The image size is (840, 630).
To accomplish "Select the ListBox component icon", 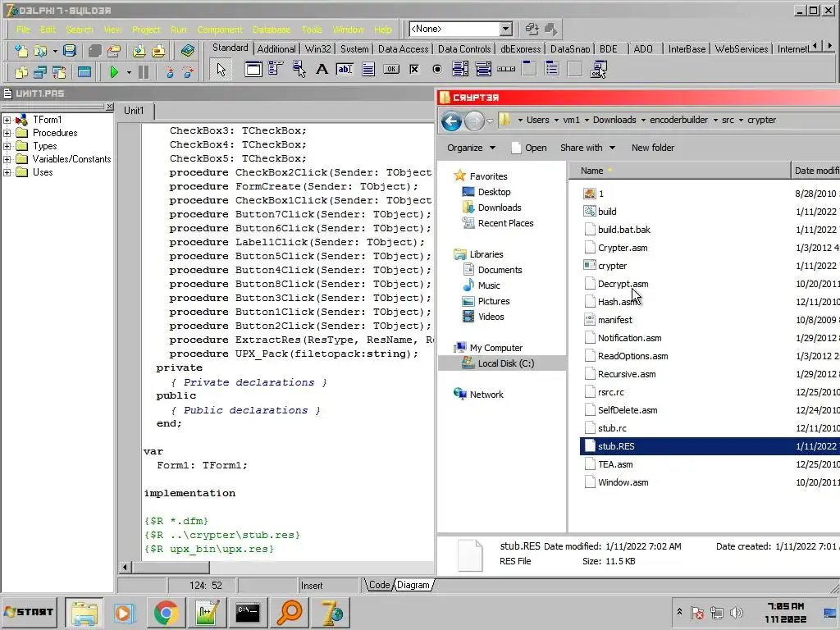I will (460, 69).
